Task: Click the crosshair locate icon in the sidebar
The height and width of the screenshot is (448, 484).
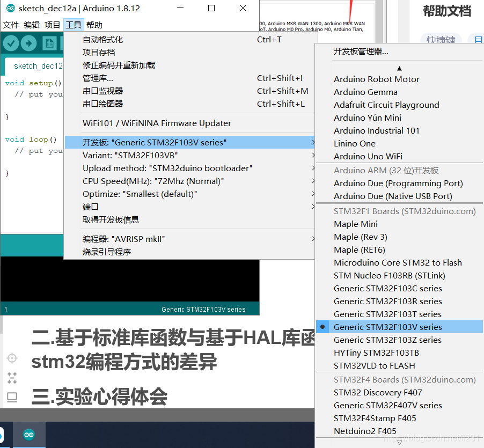Action: click(x=12, y=358)
